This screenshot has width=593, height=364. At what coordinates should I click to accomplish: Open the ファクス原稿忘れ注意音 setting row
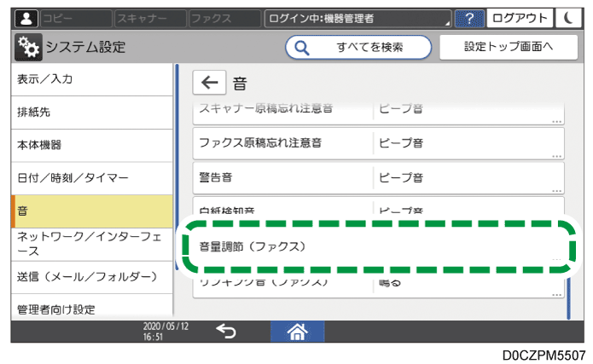tap(379, 143)
